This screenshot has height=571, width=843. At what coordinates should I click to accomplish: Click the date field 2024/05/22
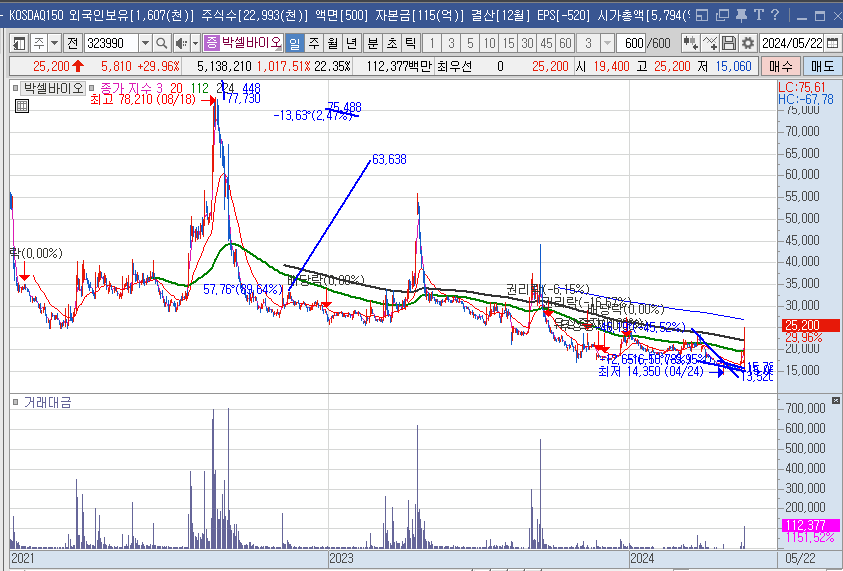coord(791,42)
